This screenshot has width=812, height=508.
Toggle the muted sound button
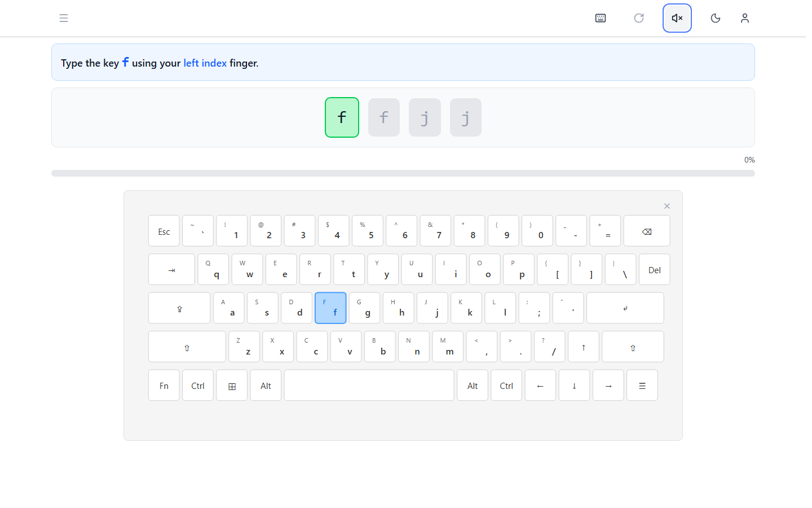point(677,18)
